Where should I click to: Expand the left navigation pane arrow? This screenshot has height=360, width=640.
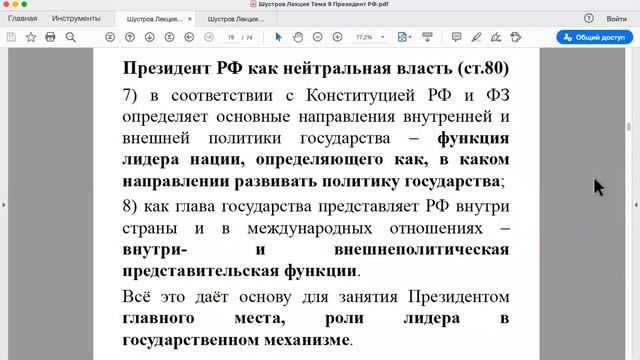[4, 204]
